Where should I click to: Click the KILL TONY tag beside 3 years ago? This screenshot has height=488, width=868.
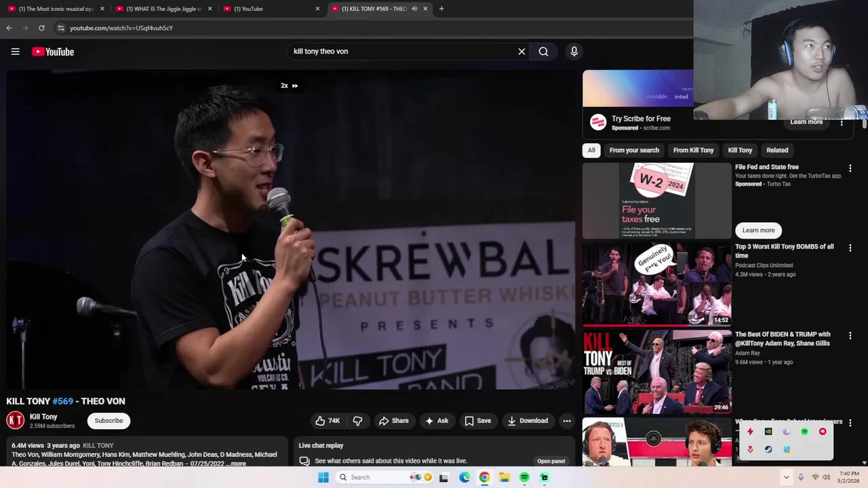(98, 445)
